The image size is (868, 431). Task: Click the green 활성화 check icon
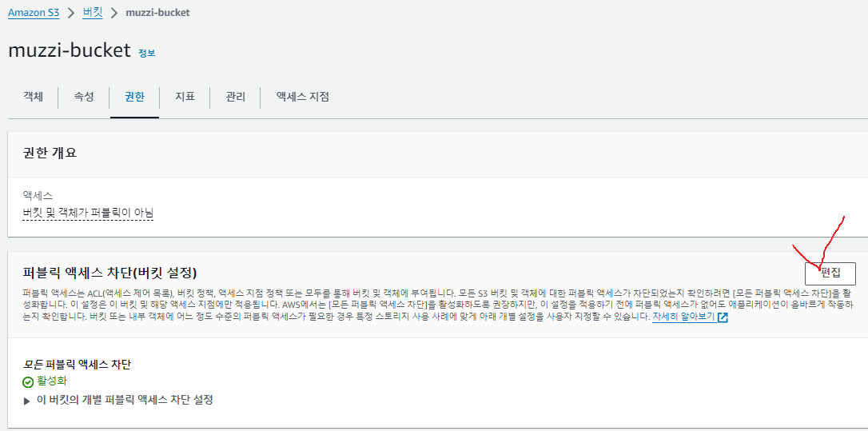pos(28,382)
